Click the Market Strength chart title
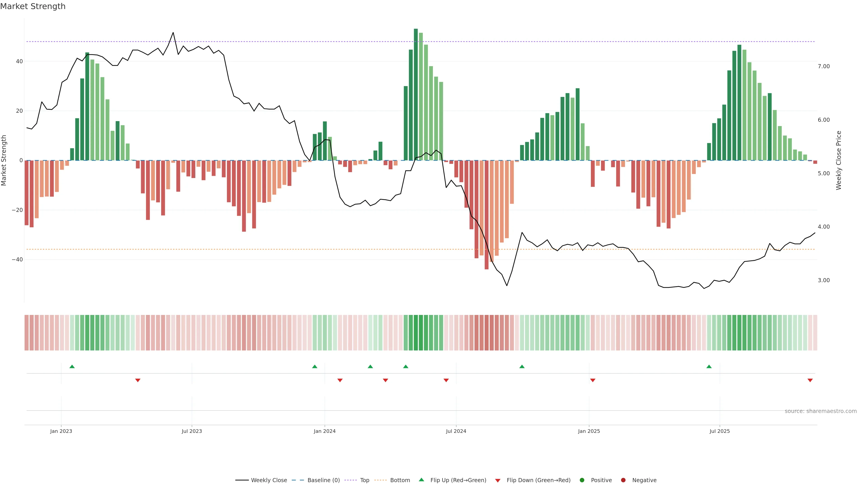 pos(33,6)
